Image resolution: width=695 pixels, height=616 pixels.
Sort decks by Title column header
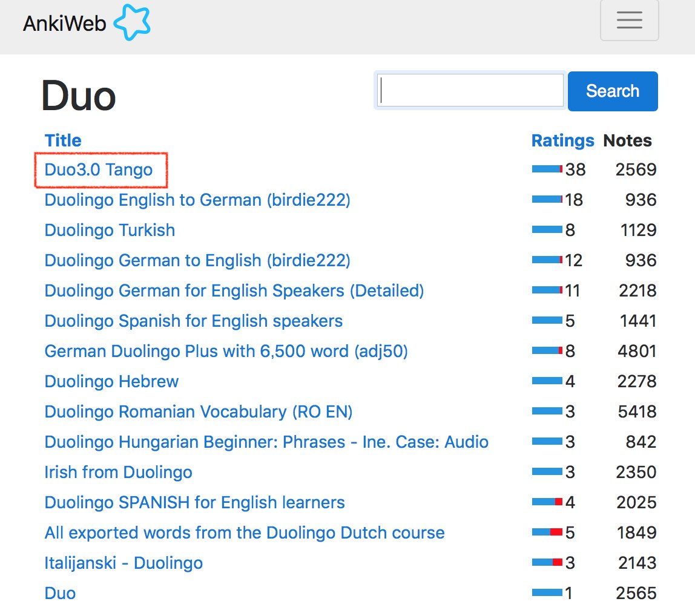(x=63, y=140)
